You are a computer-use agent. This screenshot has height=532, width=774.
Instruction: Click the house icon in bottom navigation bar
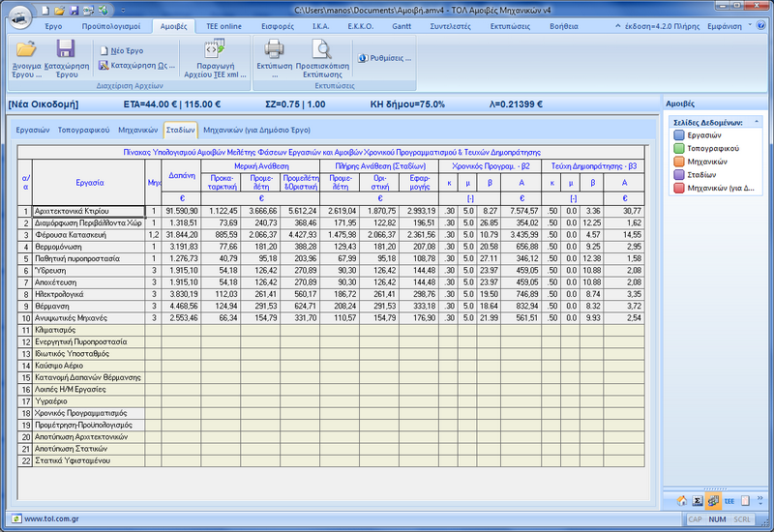[x=682, y=500]
